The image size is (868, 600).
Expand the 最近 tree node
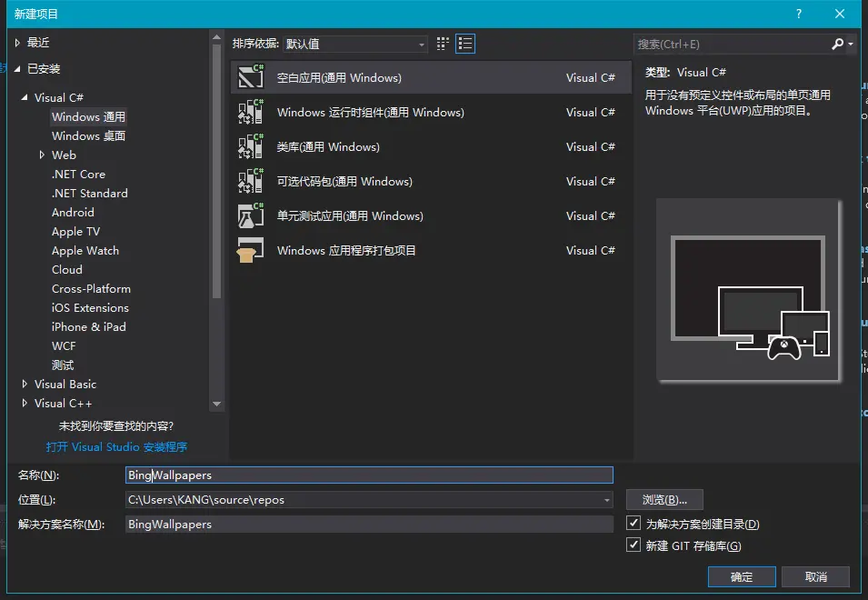tap(17, 43)
